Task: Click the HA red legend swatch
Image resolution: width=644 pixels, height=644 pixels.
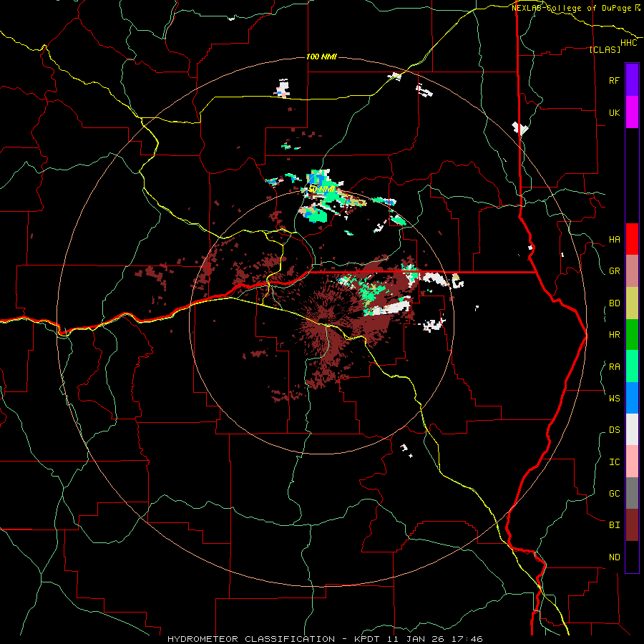Action: pyautogui.click(x=632, y=239)
